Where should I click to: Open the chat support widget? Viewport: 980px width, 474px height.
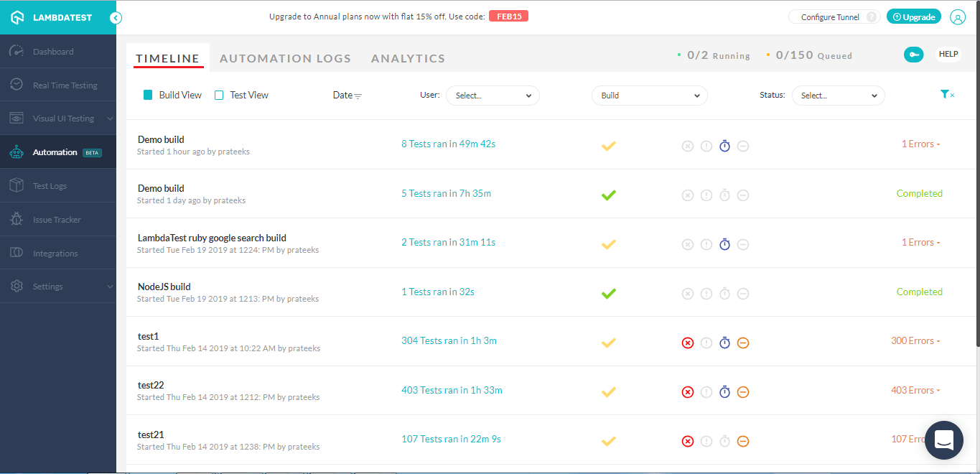(x=943, y=440)
